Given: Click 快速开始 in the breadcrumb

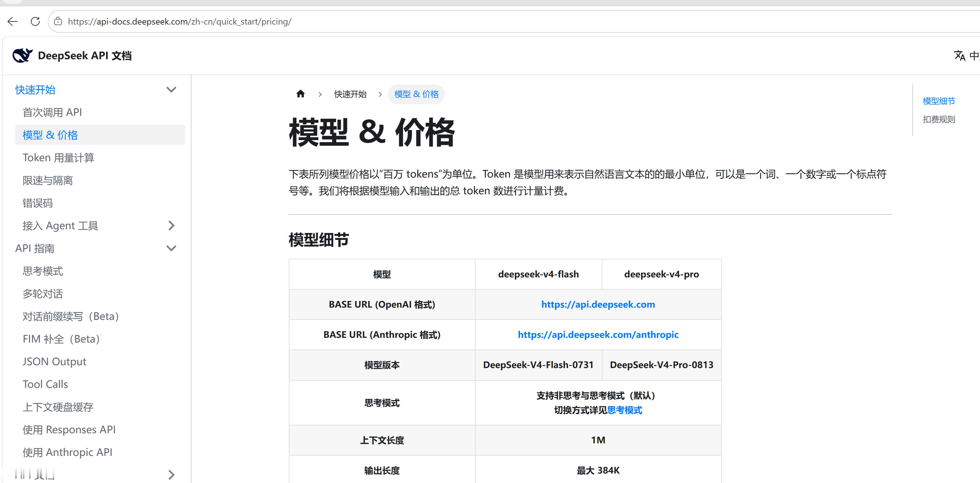Looking at the screenshot, I should 350,94.
